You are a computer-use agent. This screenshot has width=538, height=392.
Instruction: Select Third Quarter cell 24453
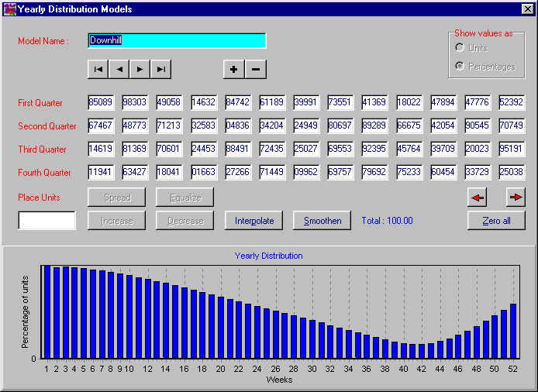(x=204, y=149)
